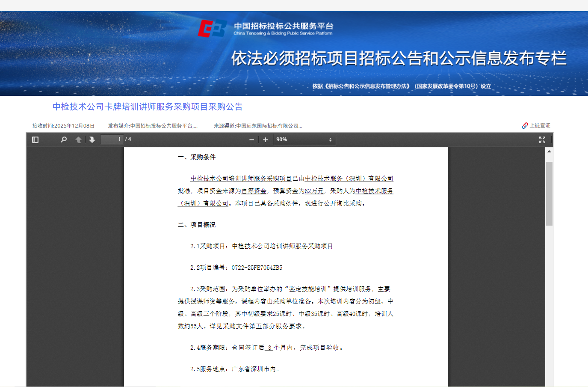Go to the previous PDF page

(x=78, y=140)
